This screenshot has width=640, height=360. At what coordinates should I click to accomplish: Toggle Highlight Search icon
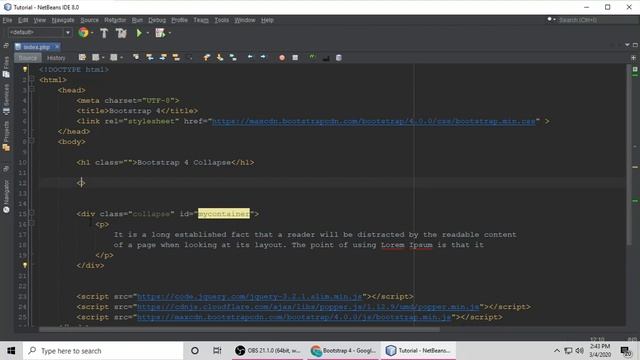176,58
